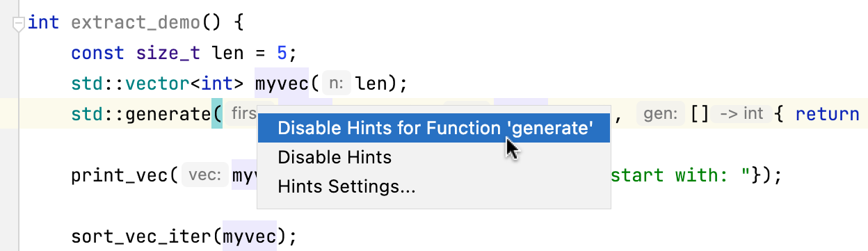Click the '-> int' lambda return type hint
The width and height of the screenshot is (868, 251).
pos(741,113)
